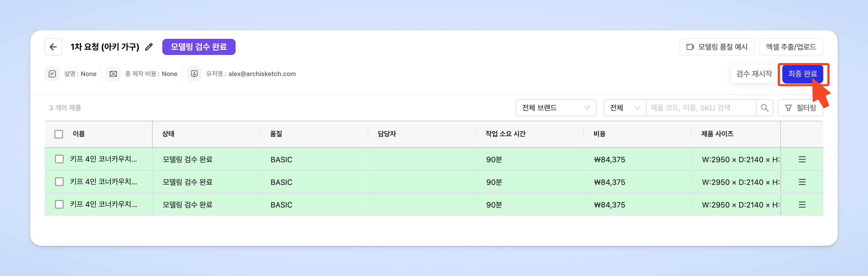The image size is (868, 276).
Task: Check the first product row checkbox
Action: point(59,159)
